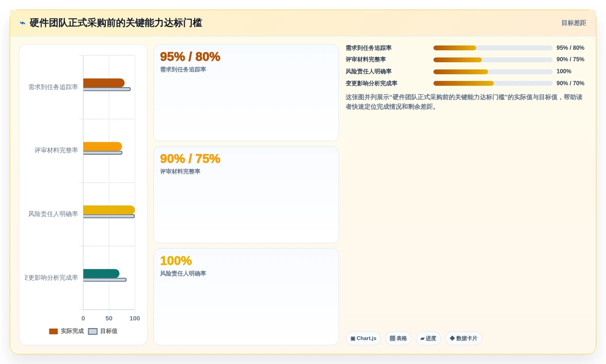The image size is (606, 364).
Task: Click the 90% / 75% data card value
Action: [x=190, y=159]
